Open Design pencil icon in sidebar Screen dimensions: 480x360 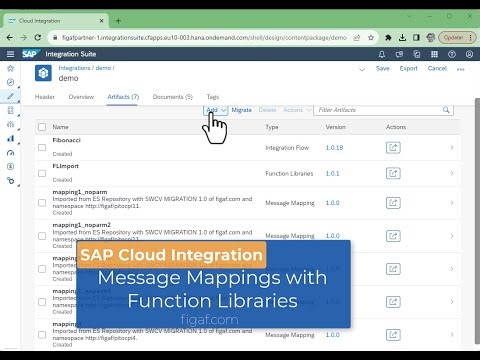(11, 96)
